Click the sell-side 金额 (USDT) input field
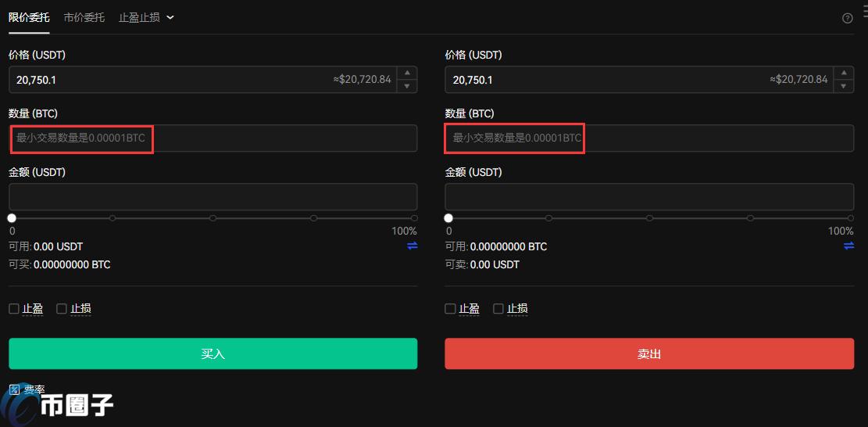 (x=648, y=196)
